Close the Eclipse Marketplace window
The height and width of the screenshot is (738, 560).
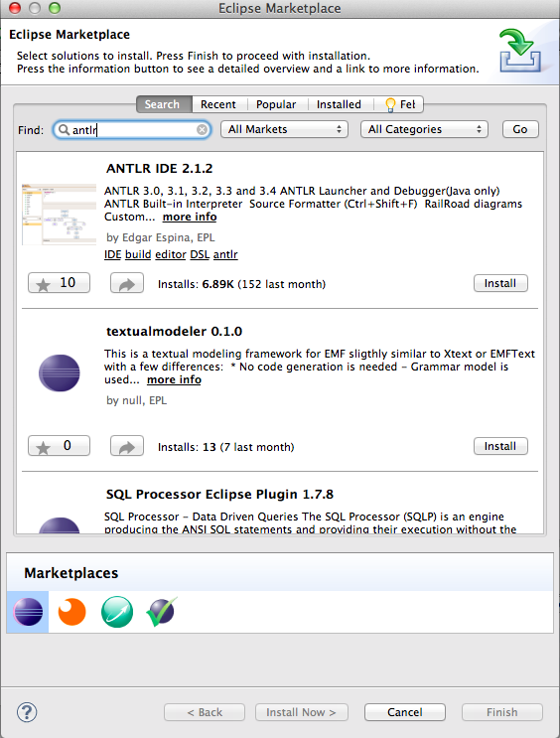pos(15,8)
